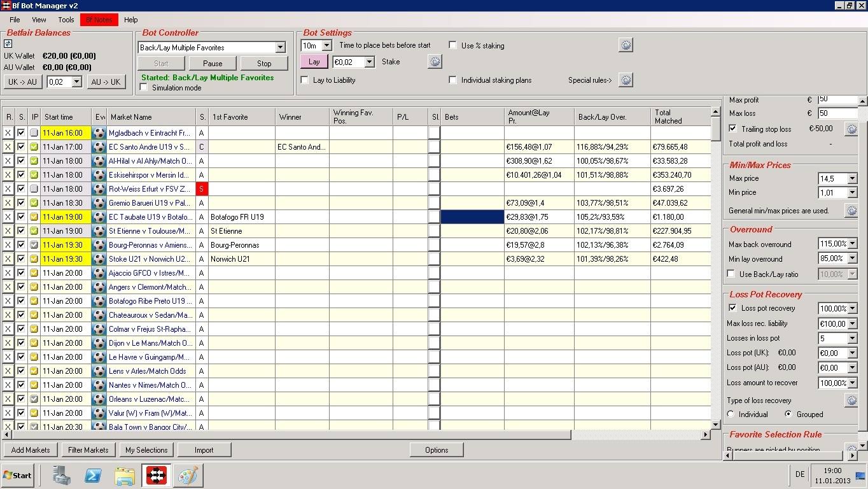Select Individual loss recovery radio
The image size is (868, 489).
731,415
